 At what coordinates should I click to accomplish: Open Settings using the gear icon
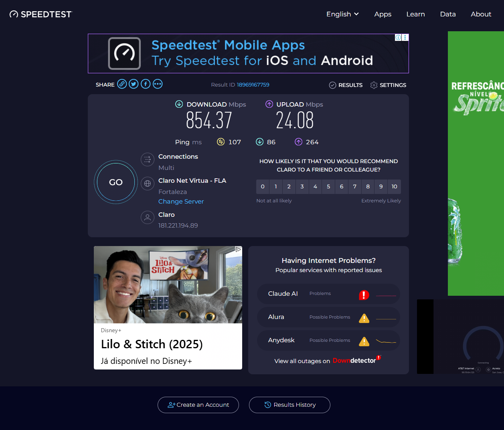point(374,85)
